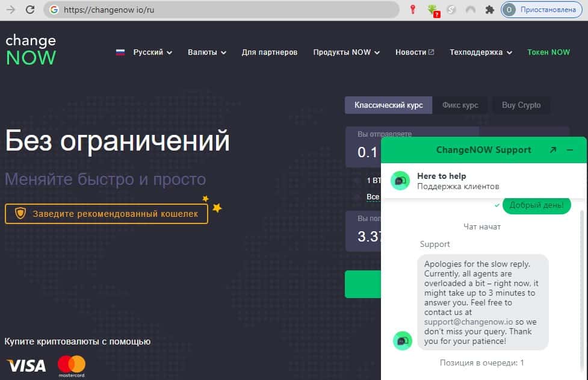Switch to the Фикс курс tab
Image resolution: width=588 pixels, height=380 pixels.
(460, 105)
